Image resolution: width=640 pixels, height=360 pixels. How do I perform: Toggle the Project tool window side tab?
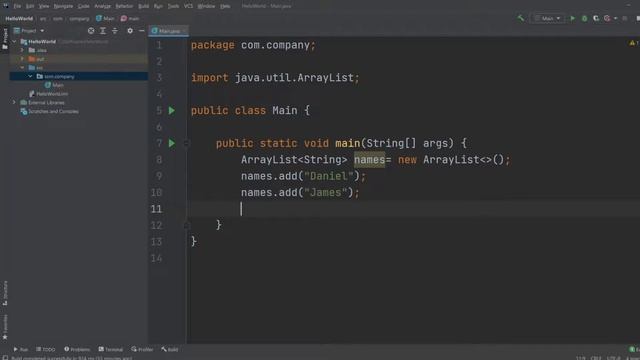(5, 39)
